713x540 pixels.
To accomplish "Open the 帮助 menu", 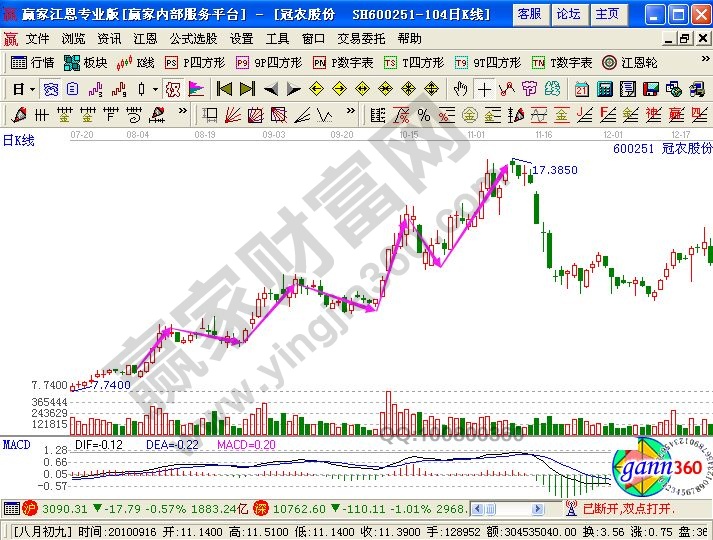I will [x=409, y=39].
